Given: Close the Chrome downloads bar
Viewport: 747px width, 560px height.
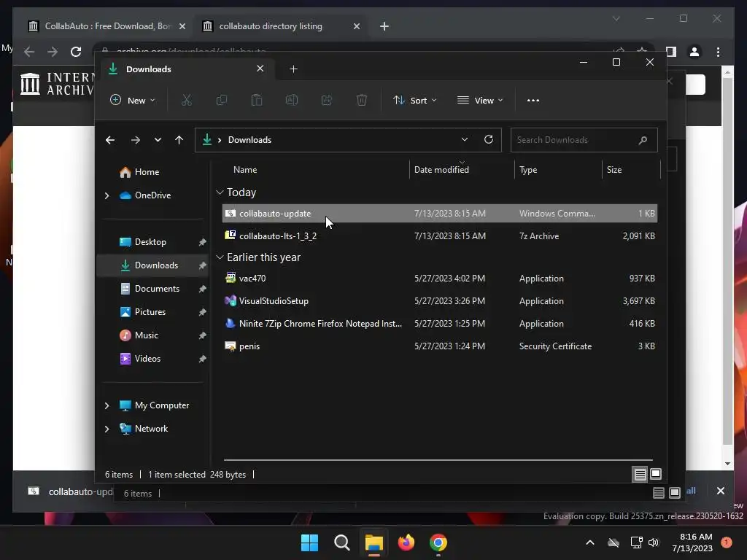Looking at the screenshot, I should (720, 491).
